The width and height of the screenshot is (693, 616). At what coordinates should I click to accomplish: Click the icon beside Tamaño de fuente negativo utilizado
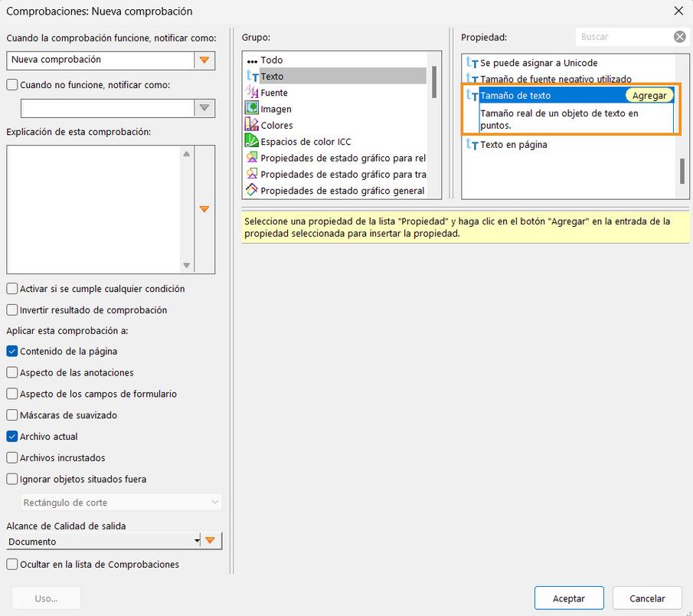pyautogui.click(x=472, y=79)
